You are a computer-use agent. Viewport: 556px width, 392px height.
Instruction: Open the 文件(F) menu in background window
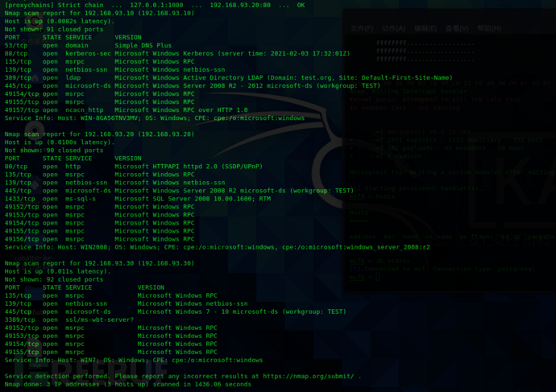click(x=362, y=28)
